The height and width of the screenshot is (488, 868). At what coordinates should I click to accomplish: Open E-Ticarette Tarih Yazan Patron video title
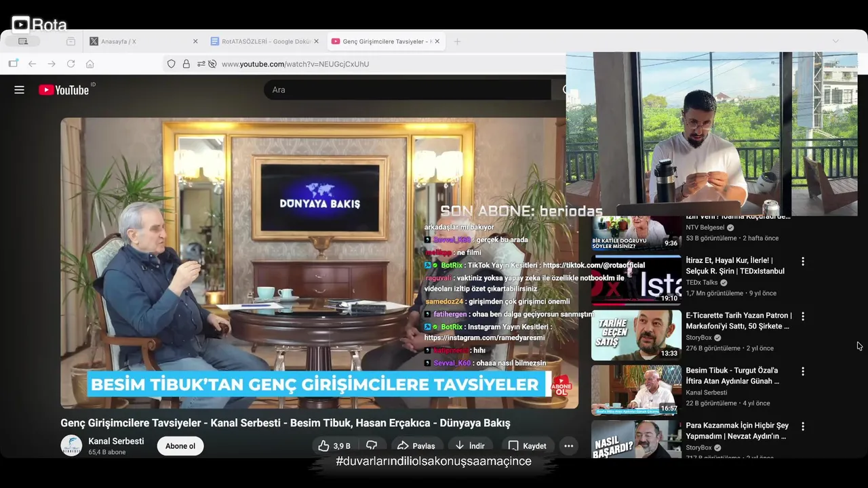(738, 321)
